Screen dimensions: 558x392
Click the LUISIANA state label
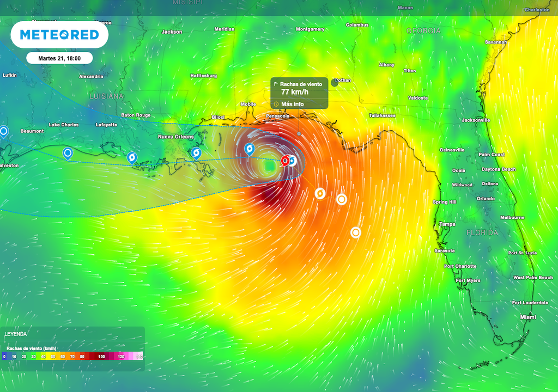tap(106, 96)
